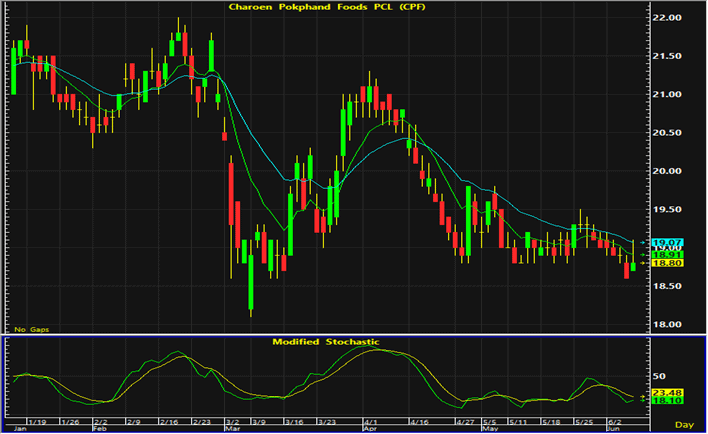
Task: Click the May month label
Action: coord(489,428)
